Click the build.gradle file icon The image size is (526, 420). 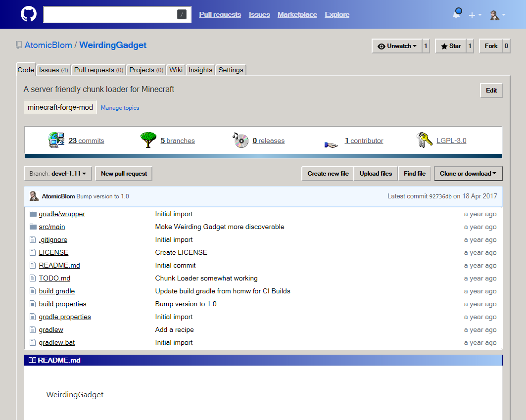tap(33, 291)
